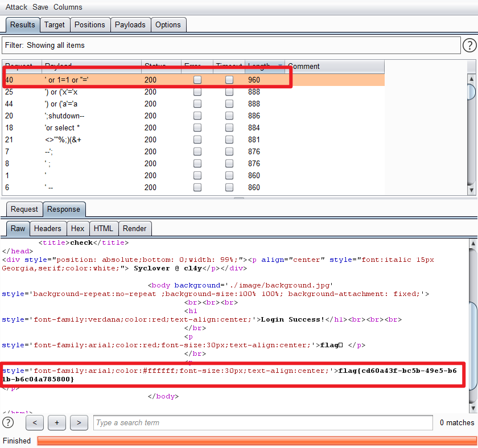The height and width of the screenshot is (448, 478).
Task: Open the Request tab
Action: pos(24,209)
